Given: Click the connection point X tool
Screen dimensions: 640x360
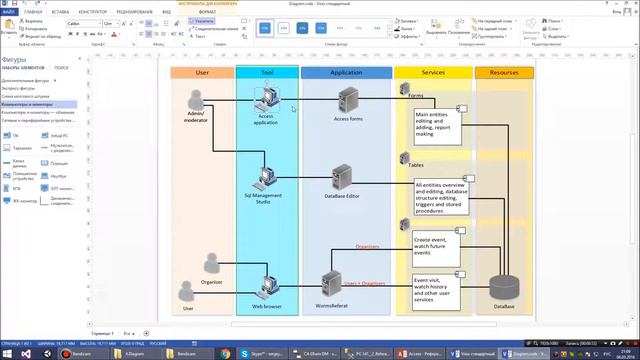Looking at the screenshot, I should (x=244, y=29).
